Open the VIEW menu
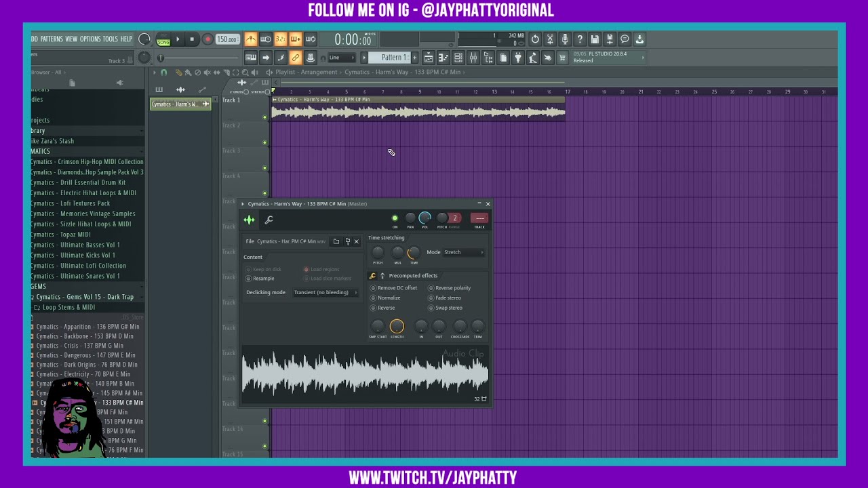The image size is (868, 488). 71,39
